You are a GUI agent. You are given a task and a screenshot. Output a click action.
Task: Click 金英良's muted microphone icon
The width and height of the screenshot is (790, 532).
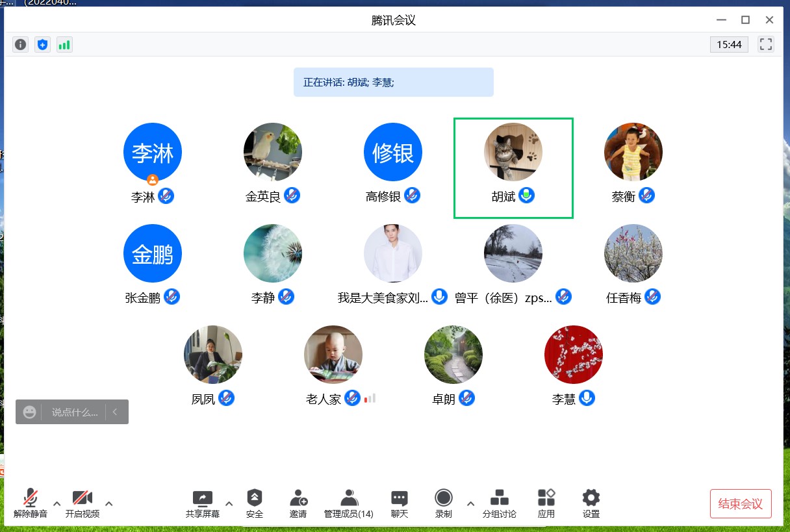(x=292, y=196)
